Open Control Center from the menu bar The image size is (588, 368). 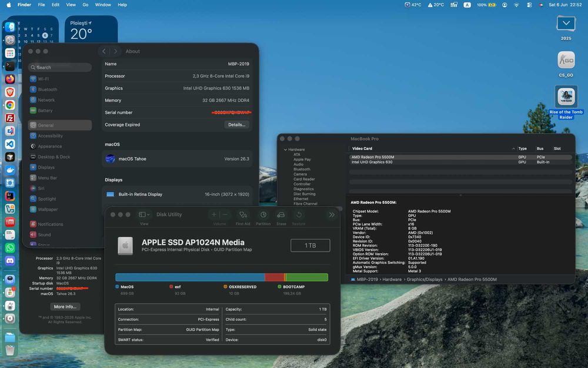coord(529,5)
